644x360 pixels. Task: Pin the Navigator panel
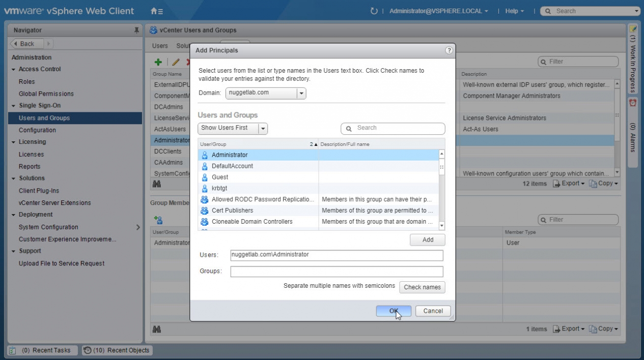click(136, 31)
